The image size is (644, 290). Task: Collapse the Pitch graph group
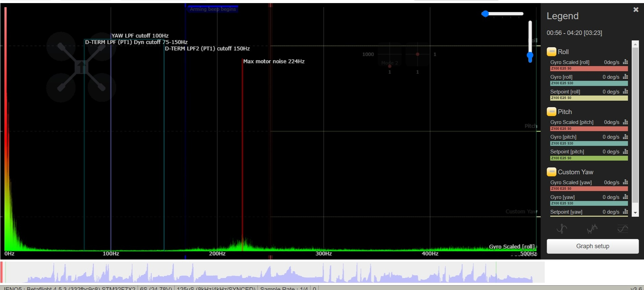[551, 112]
